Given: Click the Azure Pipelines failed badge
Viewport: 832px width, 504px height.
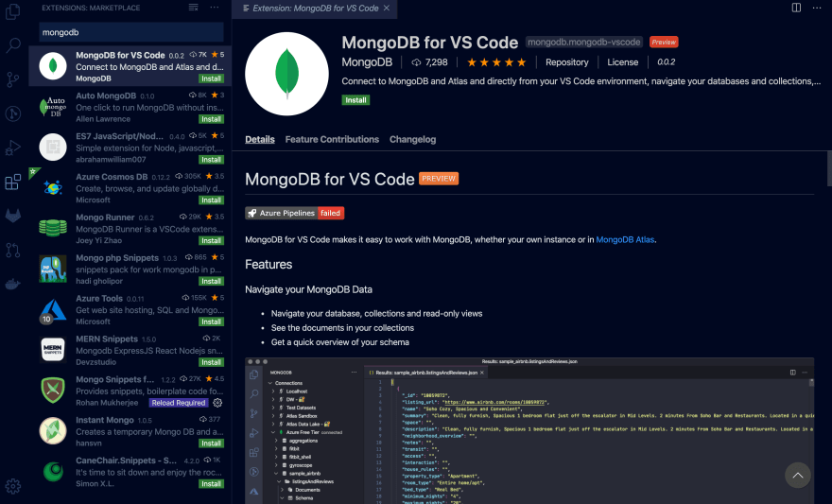Looking at the screenshot, I should 294,213.
